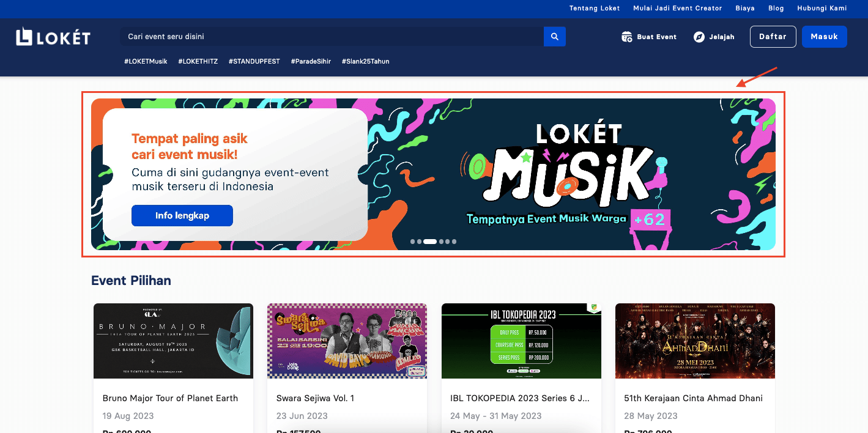This screenshot has width=868, height=433.
Task: Open the Tentang Loket menu item
Action: [x=594, y=9]
